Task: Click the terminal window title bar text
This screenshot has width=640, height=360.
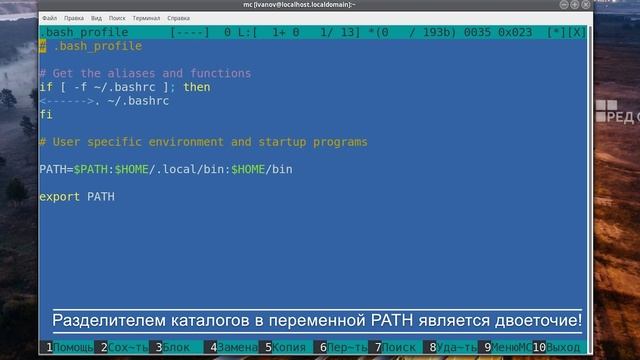Action: pos(299,4)
